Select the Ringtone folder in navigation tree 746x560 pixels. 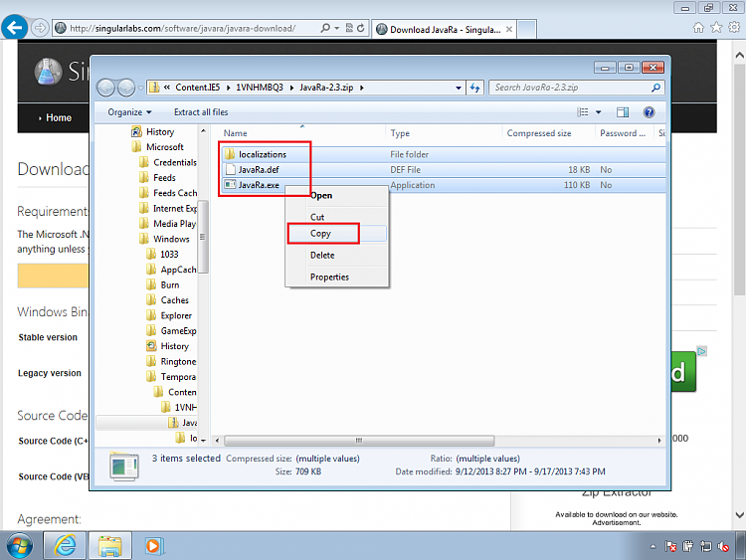coord(171,362)
